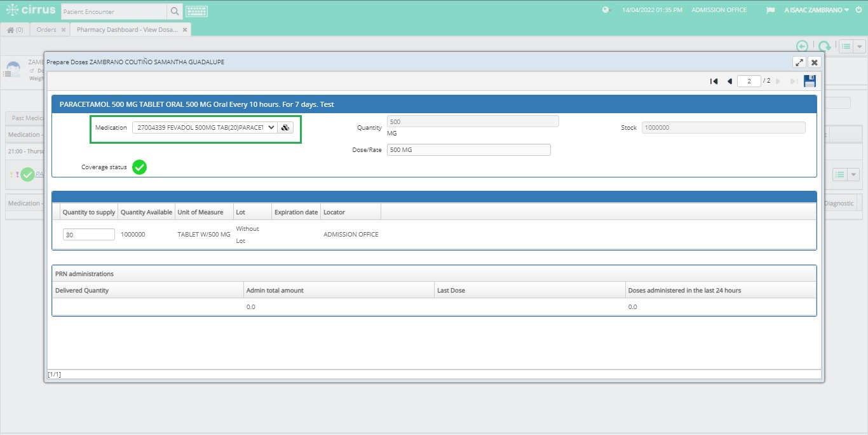Click the green refresh icon
The width and height of the screenshot is (868, 435).
[x=824, y=46]
